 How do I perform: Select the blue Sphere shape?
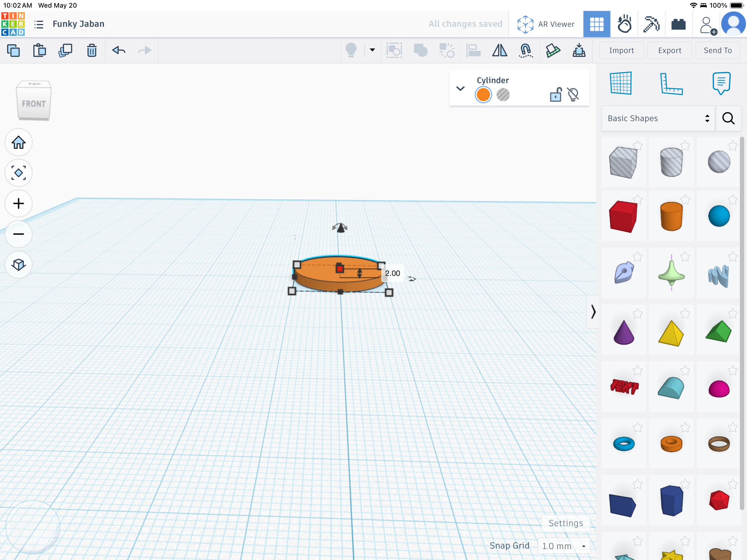[x=719, y=216]
